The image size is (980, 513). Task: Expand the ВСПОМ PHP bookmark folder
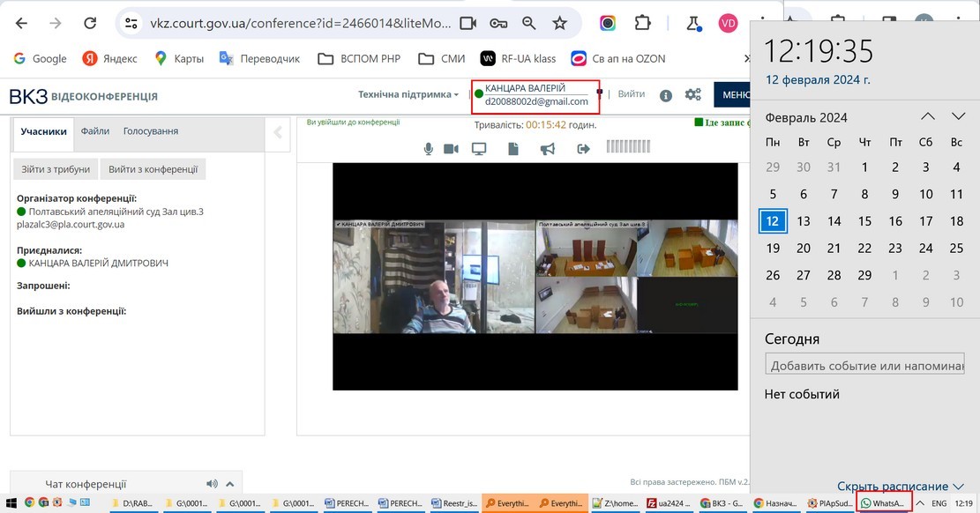point(359,59)
